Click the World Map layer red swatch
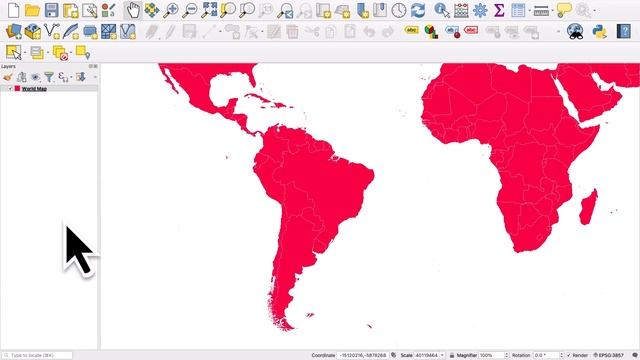Screen dimensions: 640x360 [x=18, y=89]
